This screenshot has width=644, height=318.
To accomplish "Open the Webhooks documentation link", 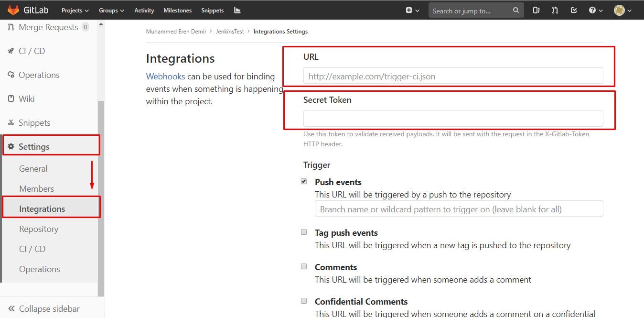I will pyautogui.click(x=165, y=76).
